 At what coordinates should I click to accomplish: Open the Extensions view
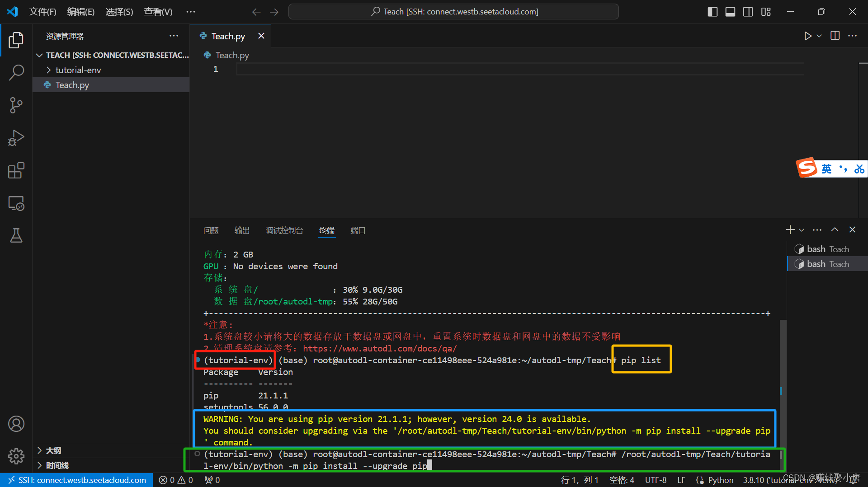click(x=16, y=171)
